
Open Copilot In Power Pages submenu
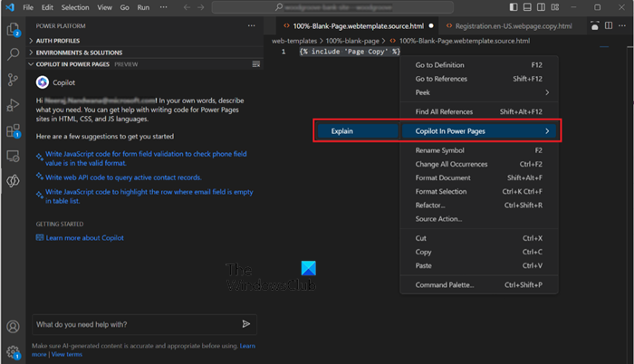coord(480,130)
